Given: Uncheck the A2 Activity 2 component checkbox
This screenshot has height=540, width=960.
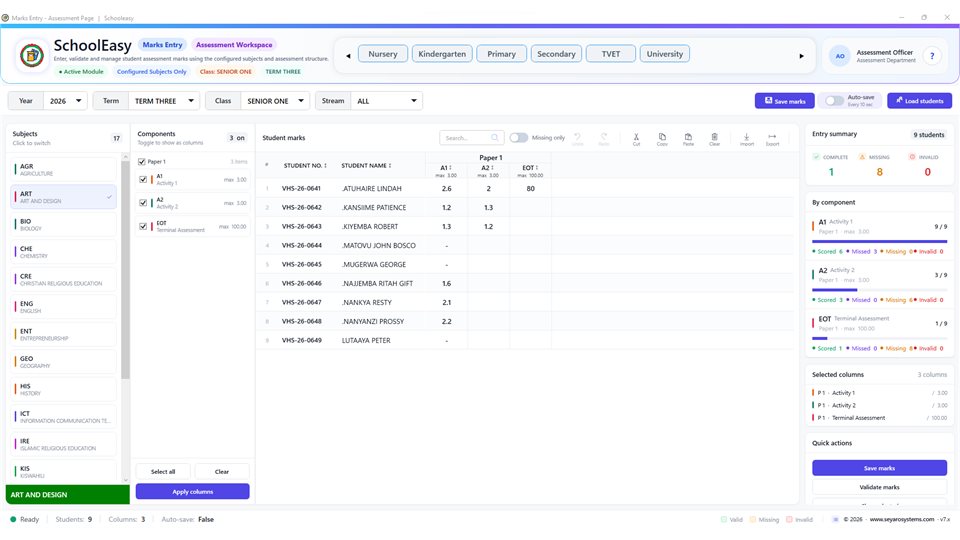Looking at the screenshot, I should pyautogui.click(x=143, y=203).
